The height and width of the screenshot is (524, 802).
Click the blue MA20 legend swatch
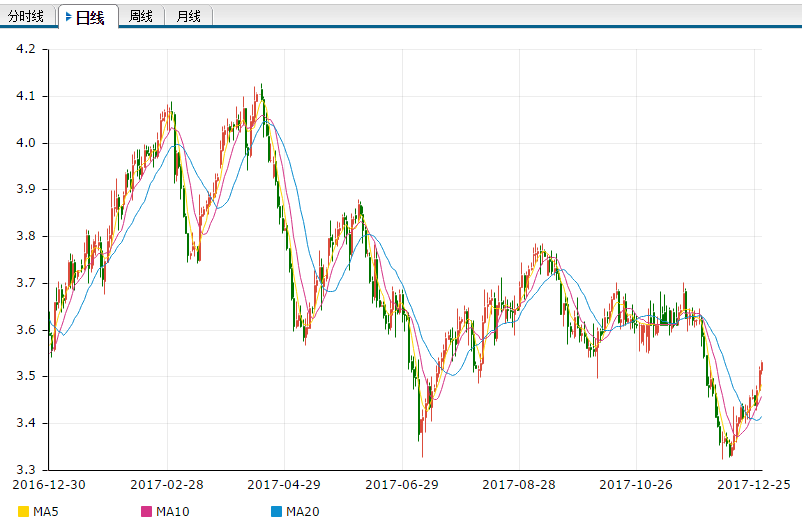[276, 511]
